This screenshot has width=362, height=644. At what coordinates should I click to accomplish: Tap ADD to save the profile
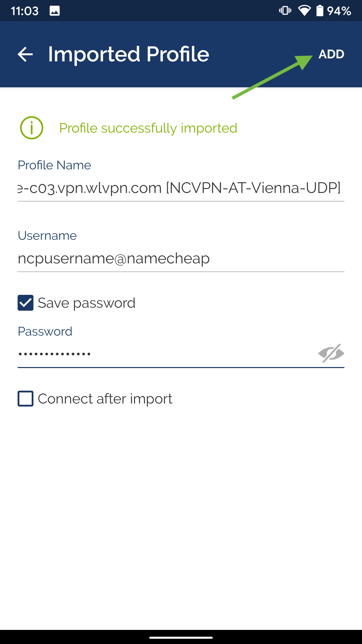pyautogui.click(x=331, y=54)
